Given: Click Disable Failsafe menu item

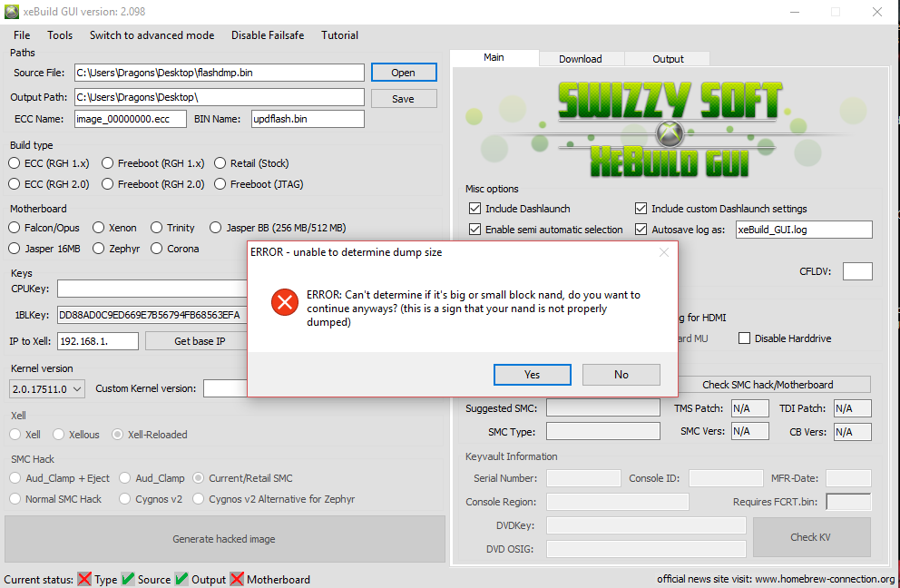Looking at the screenshot, I should click(268, 35).
